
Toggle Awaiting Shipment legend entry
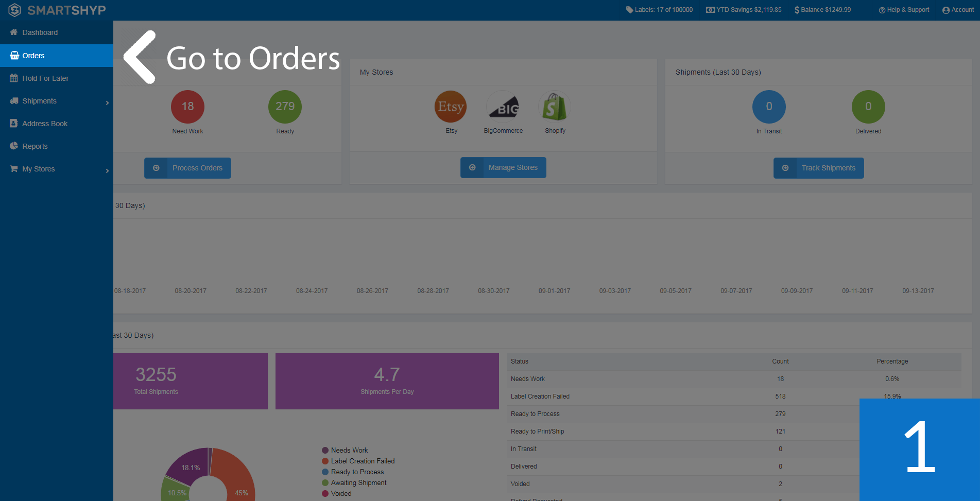tap(354, 483)
